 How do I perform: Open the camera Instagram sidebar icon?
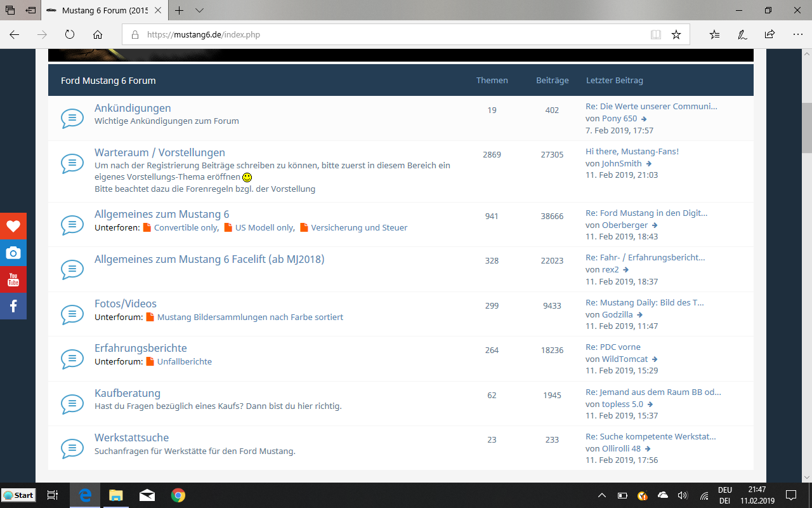(x=13, y=253)
